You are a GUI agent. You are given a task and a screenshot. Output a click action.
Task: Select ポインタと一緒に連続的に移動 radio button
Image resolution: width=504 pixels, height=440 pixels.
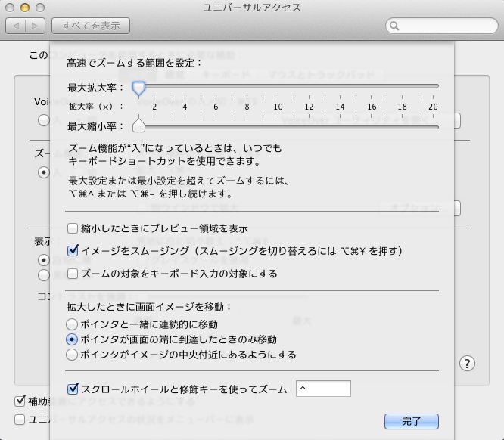point(73,324)
